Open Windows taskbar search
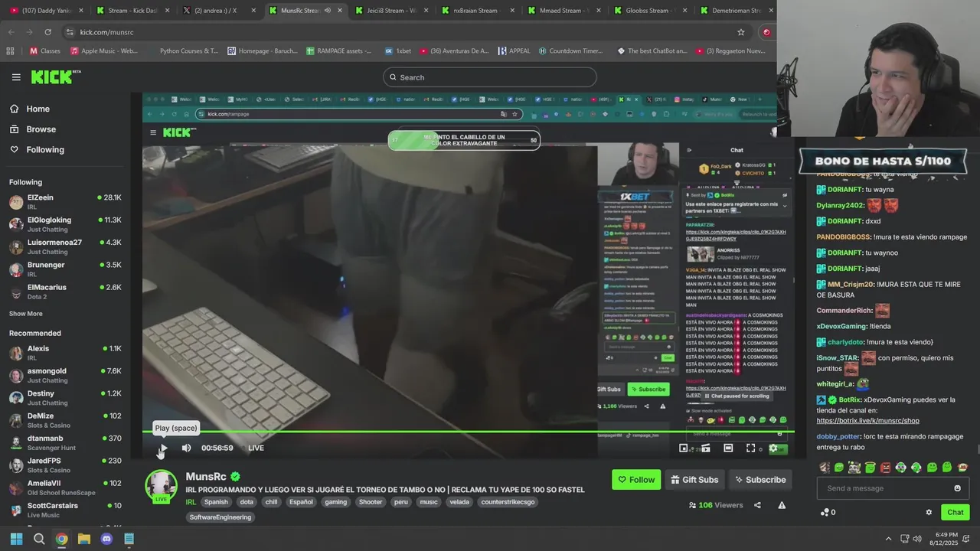 pyautogui.click(x=39, y=539)
